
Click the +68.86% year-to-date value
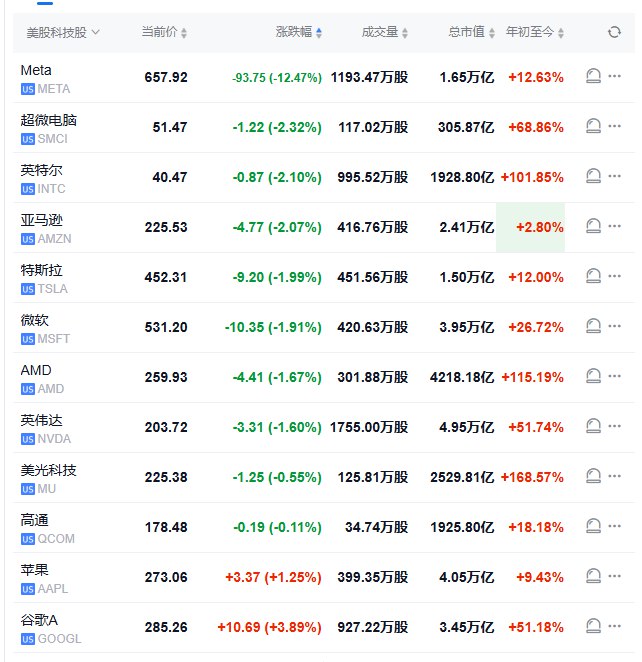click(x=536, y=127)
